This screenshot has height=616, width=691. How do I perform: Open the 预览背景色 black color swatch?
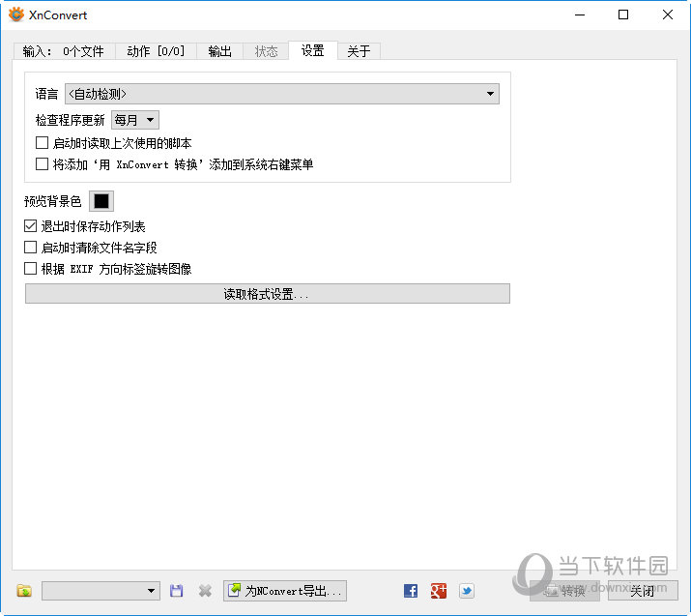pos(101,201)
